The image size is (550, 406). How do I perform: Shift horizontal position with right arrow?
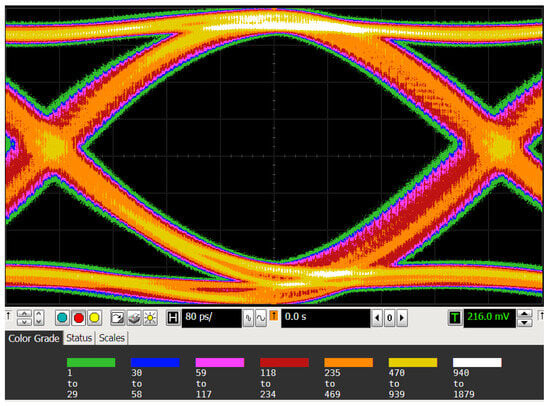pyautogui.click(x=402, y=318)
